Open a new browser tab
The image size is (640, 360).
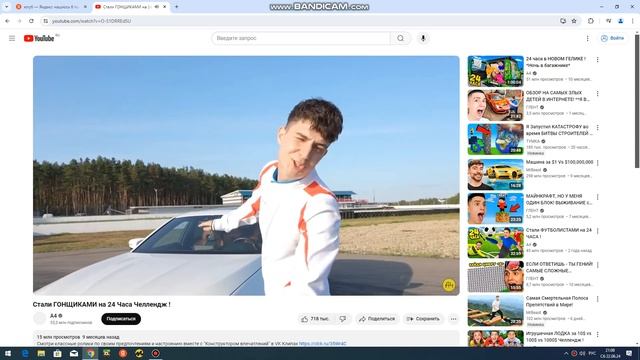point(176,7)
